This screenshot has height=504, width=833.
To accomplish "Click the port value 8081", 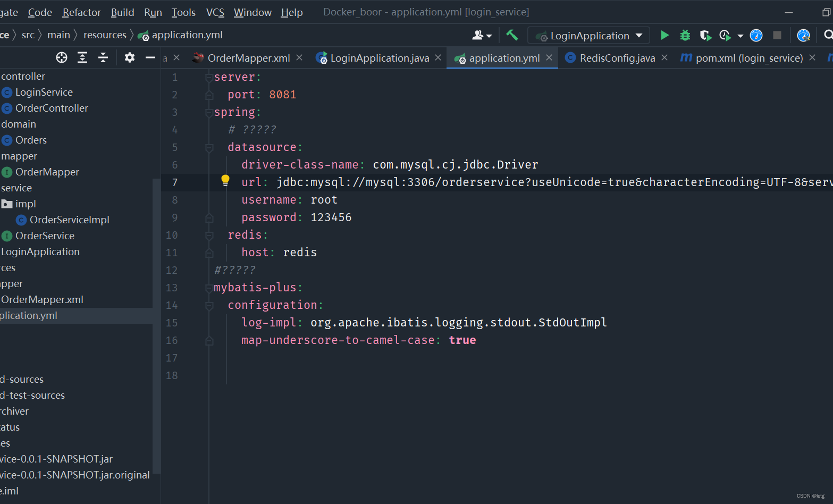I will click(282, 95).
